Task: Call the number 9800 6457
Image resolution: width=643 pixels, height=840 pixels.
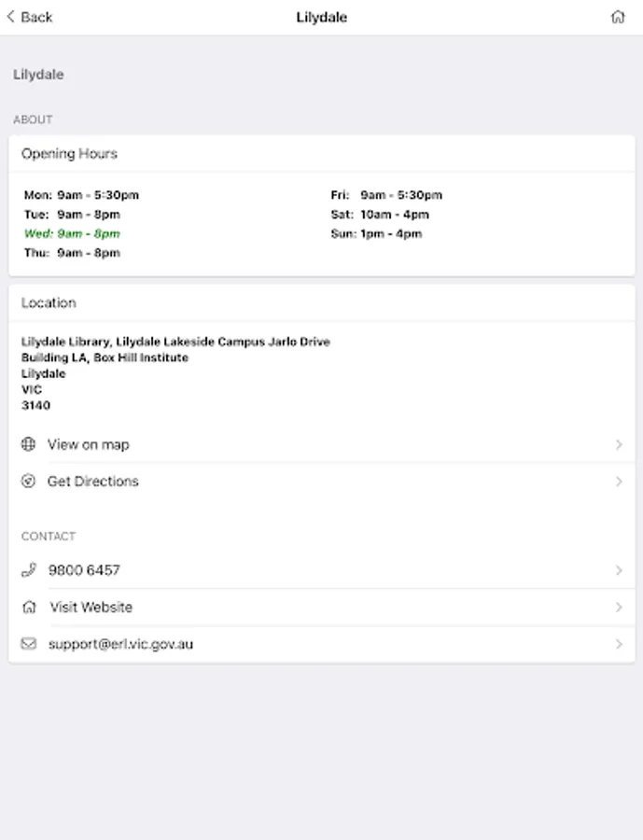Action: (x=84, y=569)
